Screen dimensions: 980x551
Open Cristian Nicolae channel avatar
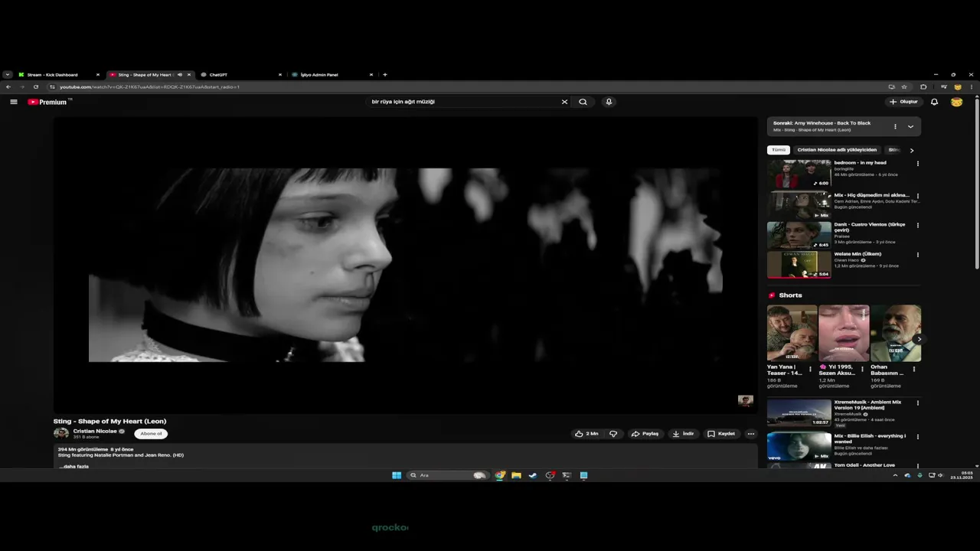click(61, 433)
